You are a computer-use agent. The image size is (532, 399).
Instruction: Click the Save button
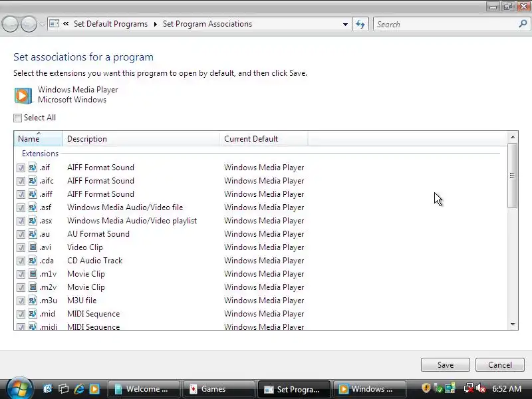(x=445, y=364)
